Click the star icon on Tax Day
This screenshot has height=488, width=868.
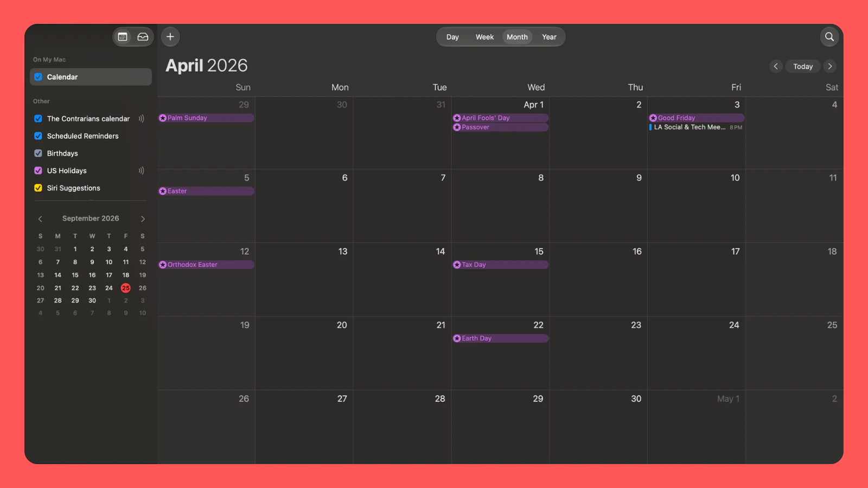(x=457, y=265)
